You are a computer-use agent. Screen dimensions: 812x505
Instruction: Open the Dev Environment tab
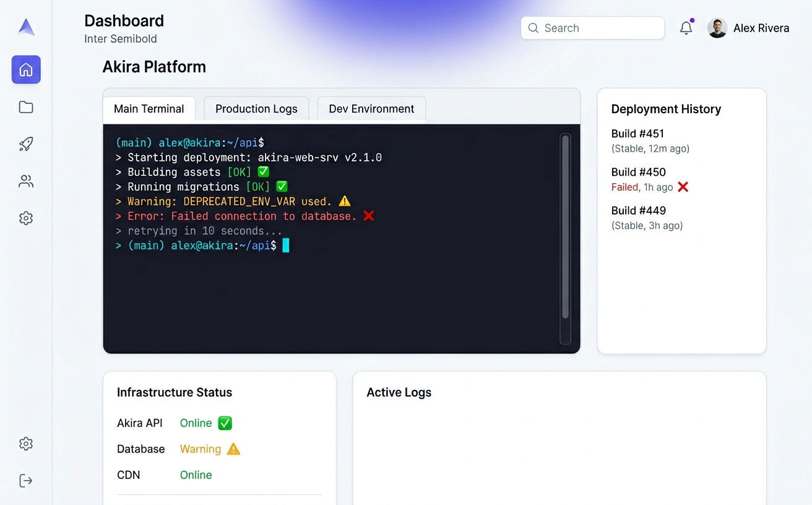371,108
